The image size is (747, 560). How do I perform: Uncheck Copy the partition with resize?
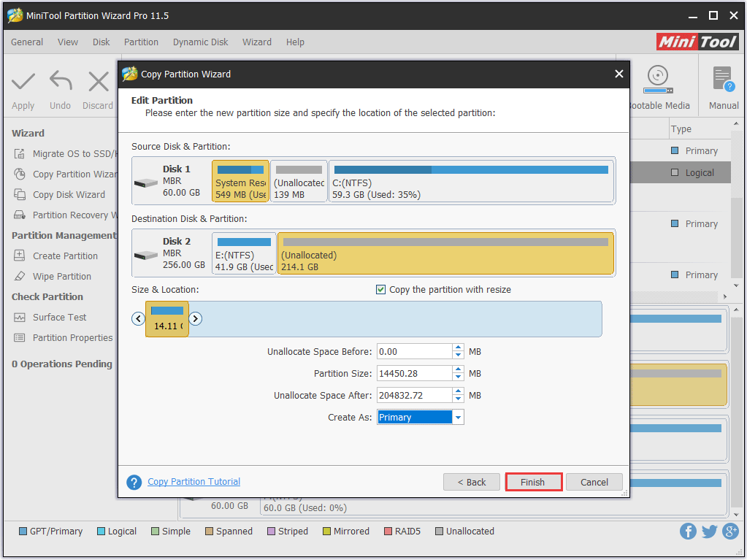pos(380,289)
